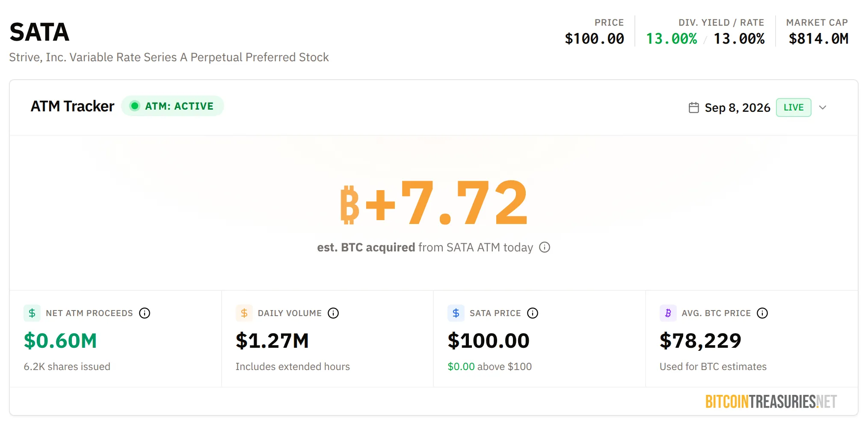868x427 pixels.
Task: Click the blue dollar icon for SATA Price
Action: 456,313
